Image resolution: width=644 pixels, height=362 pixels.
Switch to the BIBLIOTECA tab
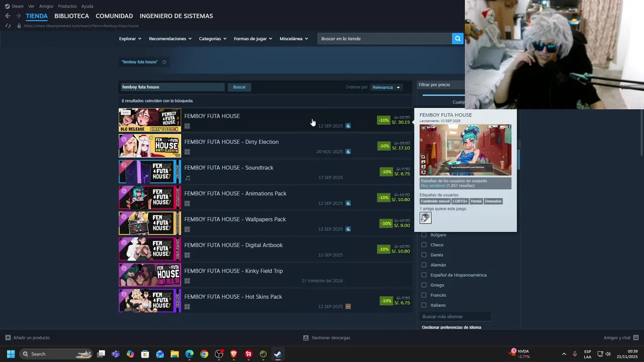click(x=71, y=16)
